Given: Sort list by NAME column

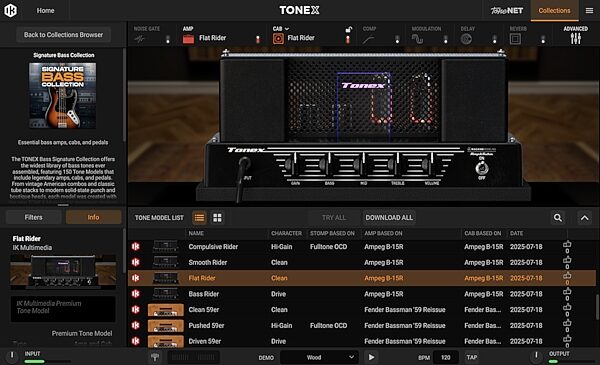Looking at the screenshot, I should [x=196, y=233].
